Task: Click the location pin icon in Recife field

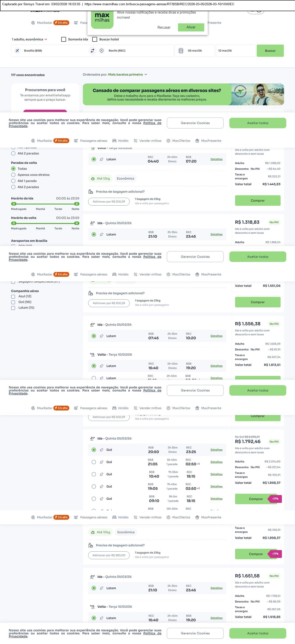Action: 102,51
